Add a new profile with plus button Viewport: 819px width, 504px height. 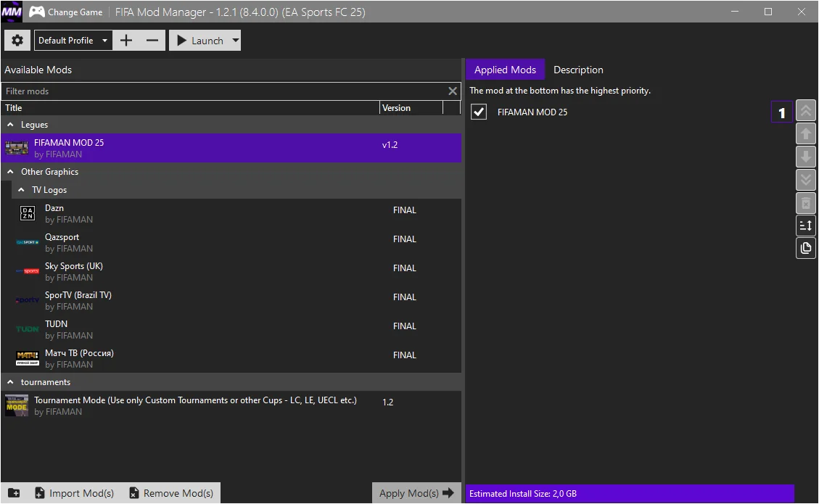(126, 40)
